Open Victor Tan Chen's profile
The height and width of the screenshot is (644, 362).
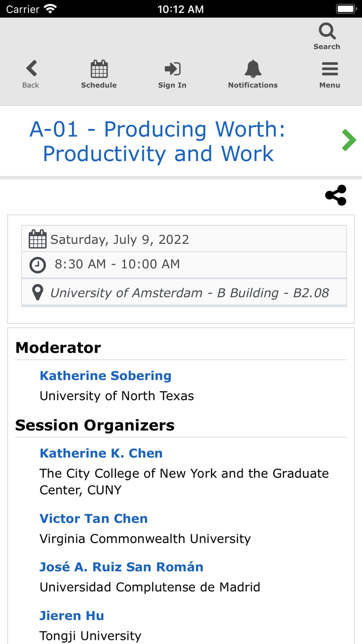pos(94,518)
